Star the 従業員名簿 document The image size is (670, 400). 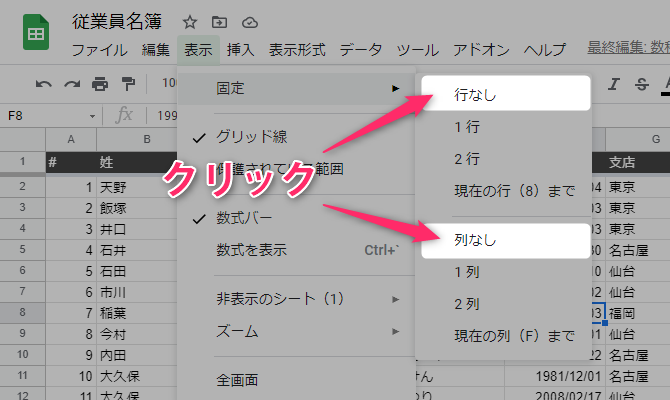(x=190, y=22)
